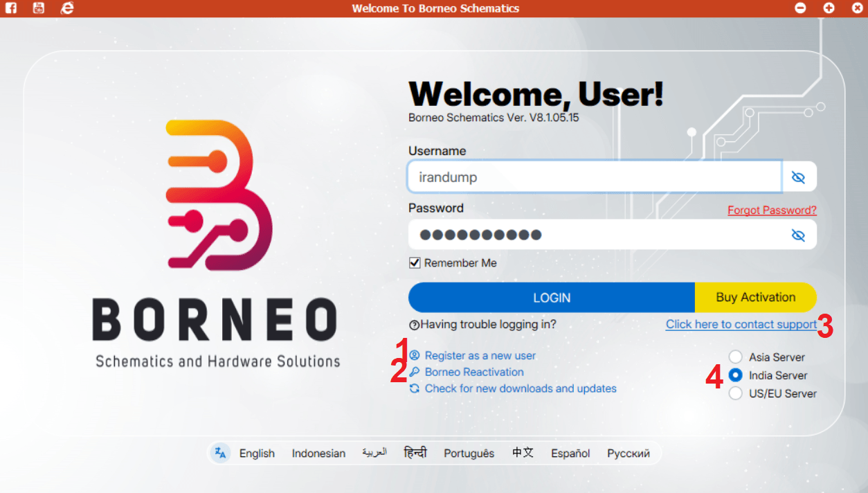Click the translate icon in language bar
This screenshot has height=493, width=868.
[221, 453]
